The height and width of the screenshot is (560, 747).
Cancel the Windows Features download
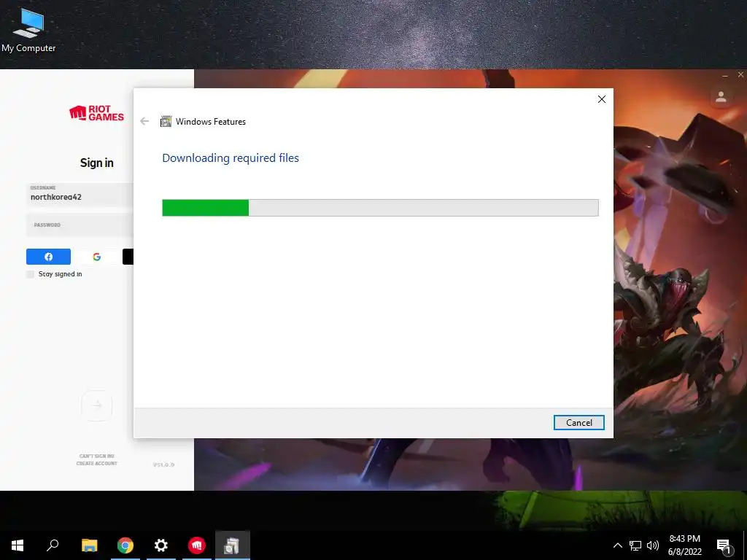578,422
